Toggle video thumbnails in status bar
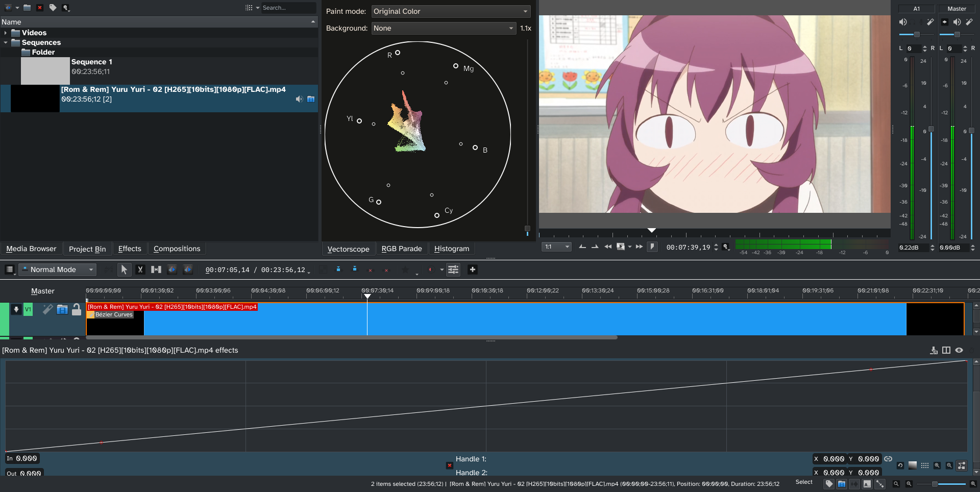The height and width of the screenshot is (492, 980). tap(842, 484)
